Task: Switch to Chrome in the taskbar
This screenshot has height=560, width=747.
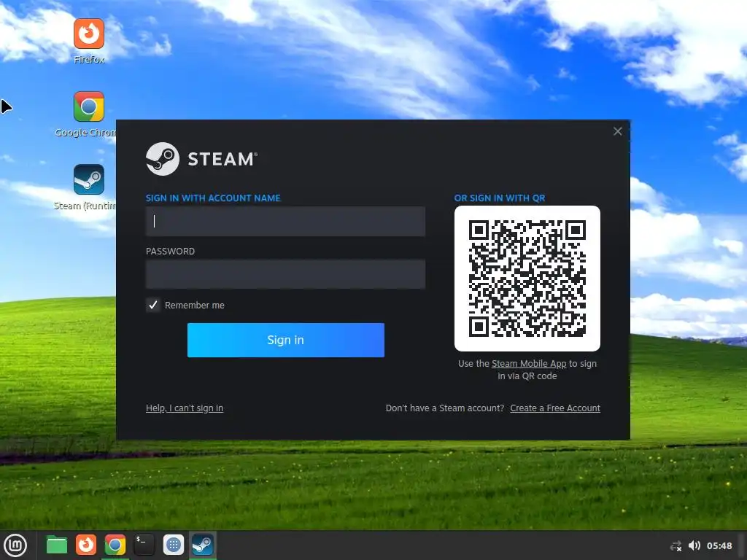Action: coord(115,545)
